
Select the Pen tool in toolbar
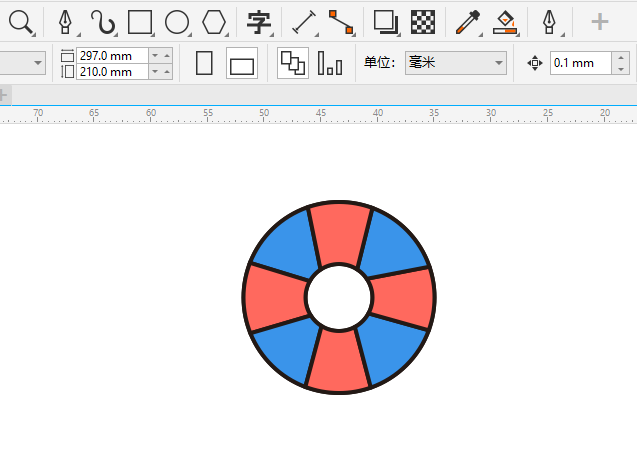coord(65,22)
